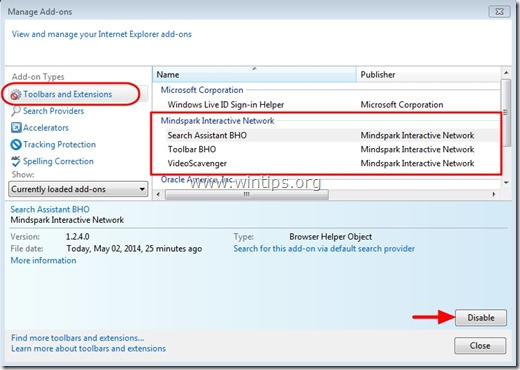
Task: Select Toolbars and Extensions add-on type
Action: pos(68,94)
